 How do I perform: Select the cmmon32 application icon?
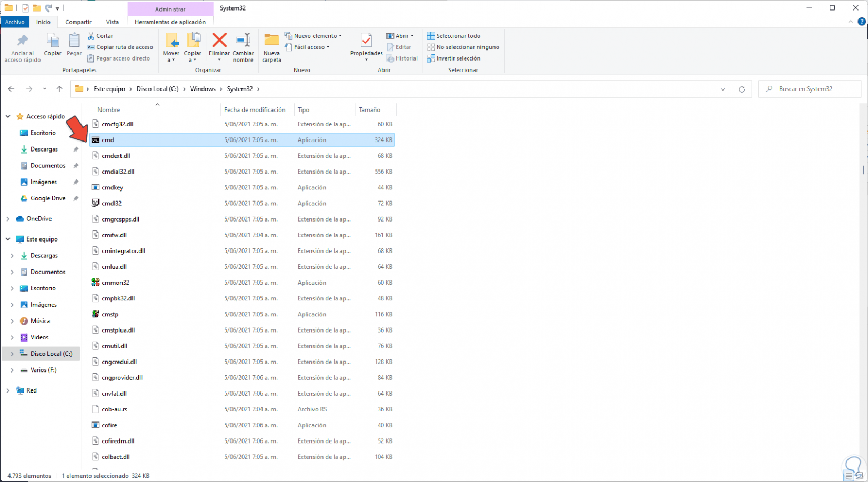click(x=95, y=283)
